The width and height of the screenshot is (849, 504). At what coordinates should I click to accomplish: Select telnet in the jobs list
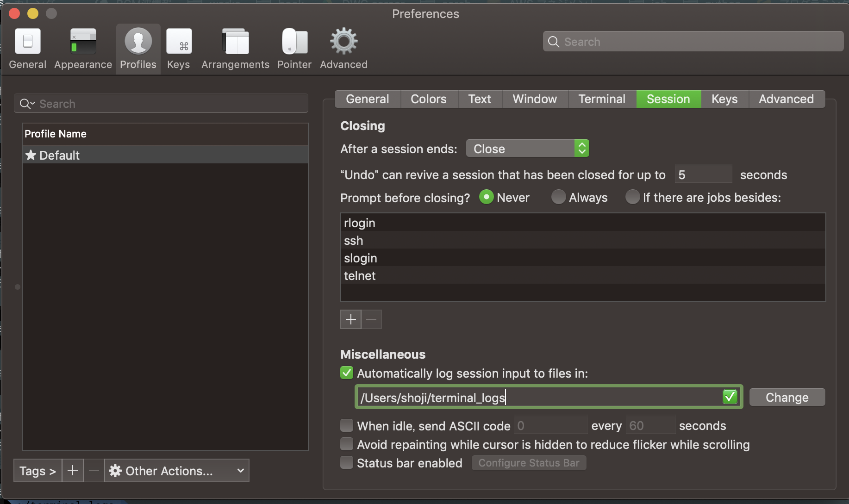[x=583, y=275]
